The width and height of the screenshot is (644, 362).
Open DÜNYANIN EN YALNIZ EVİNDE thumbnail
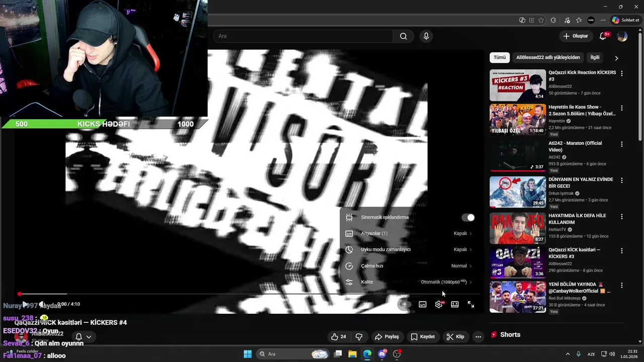click(x=518, y=192)
